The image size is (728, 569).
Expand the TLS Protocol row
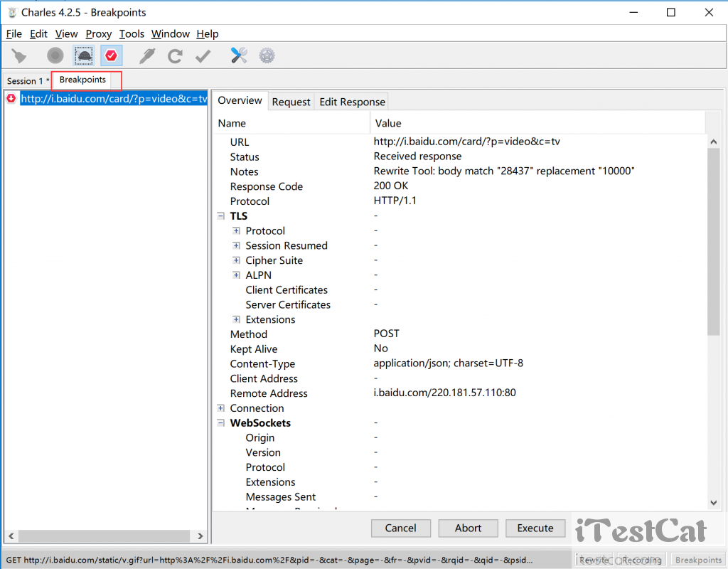click(236, 231)
